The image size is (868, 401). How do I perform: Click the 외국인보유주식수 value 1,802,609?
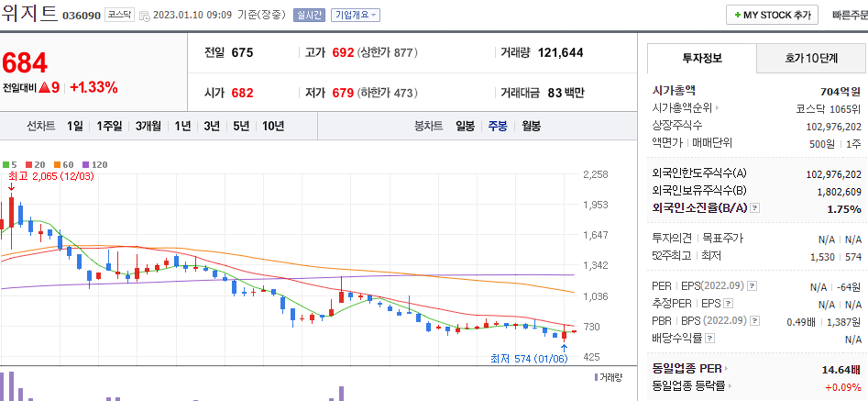pyautogui.click(x=840, y=192)
